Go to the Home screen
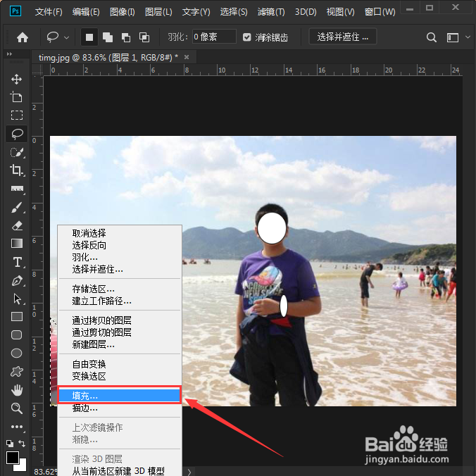 (23, 37)
